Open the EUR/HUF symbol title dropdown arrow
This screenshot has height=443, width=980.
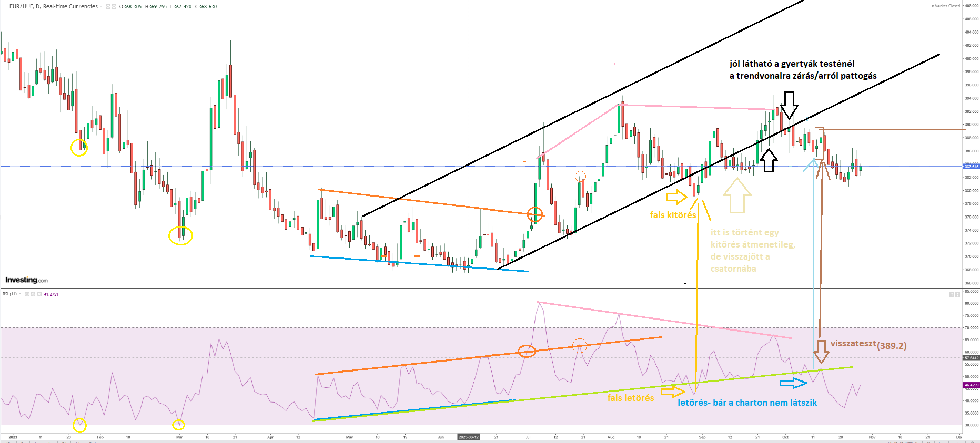point(101,7)
